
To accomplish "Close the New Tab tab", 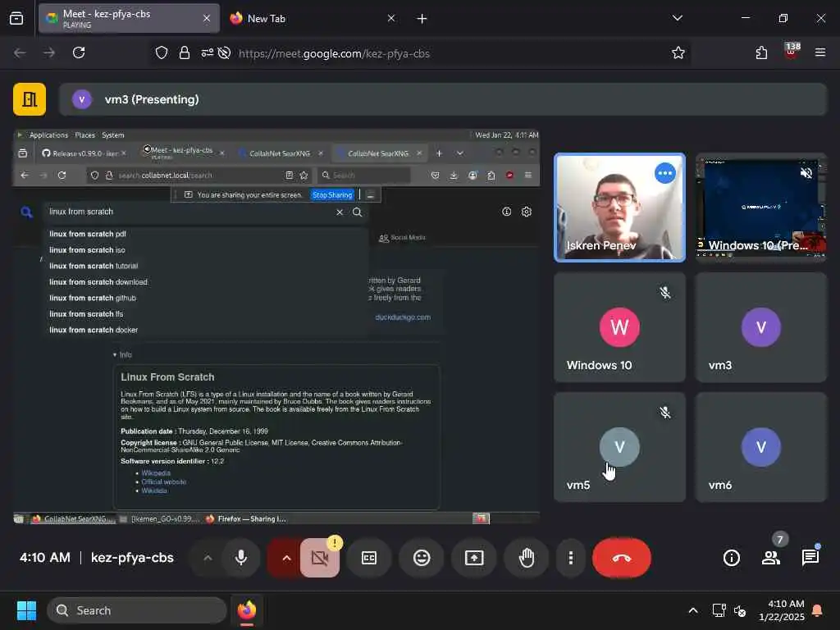I will click(391, 18).
